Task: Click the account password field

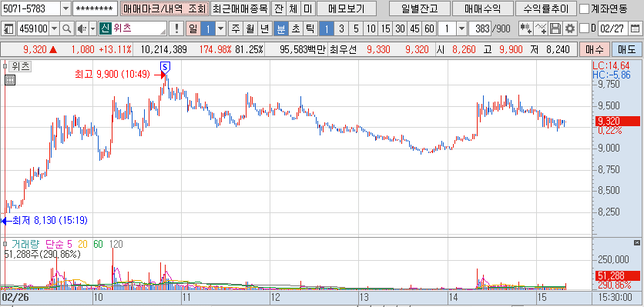Action: pos(96,8)
